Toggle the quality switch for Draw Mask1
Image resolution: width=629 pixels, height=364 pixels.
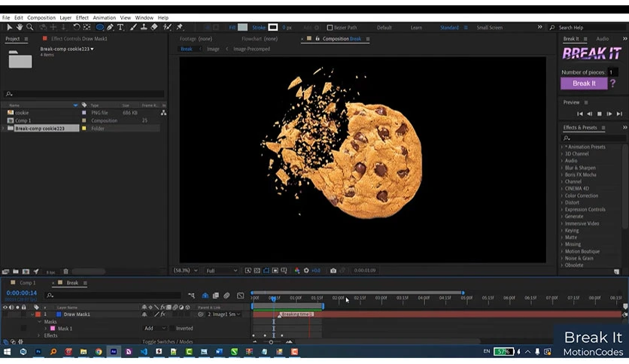(156, 314)
